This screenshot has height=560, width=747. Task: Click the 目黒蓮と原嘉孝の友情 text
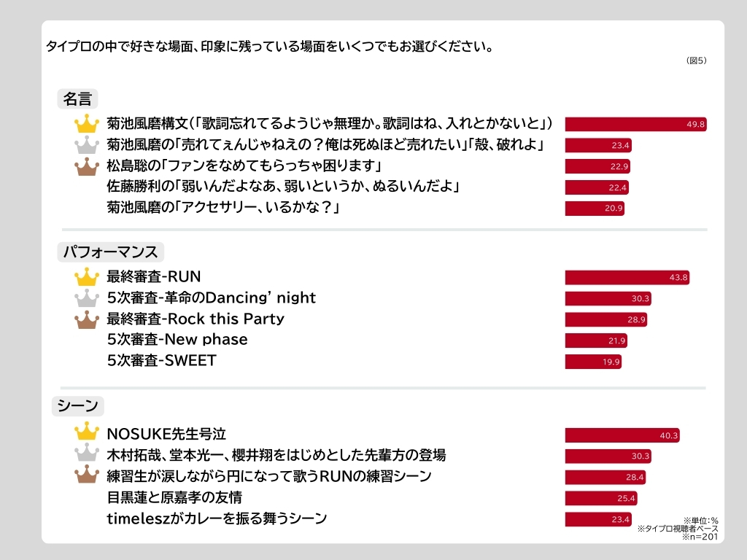(x=174, y=497)
